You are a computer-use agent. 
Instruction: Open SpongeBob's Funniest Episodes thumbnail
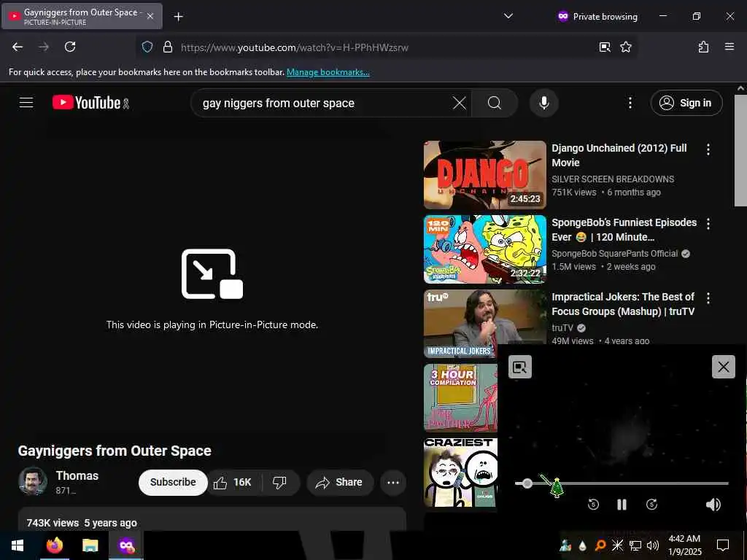484,249
